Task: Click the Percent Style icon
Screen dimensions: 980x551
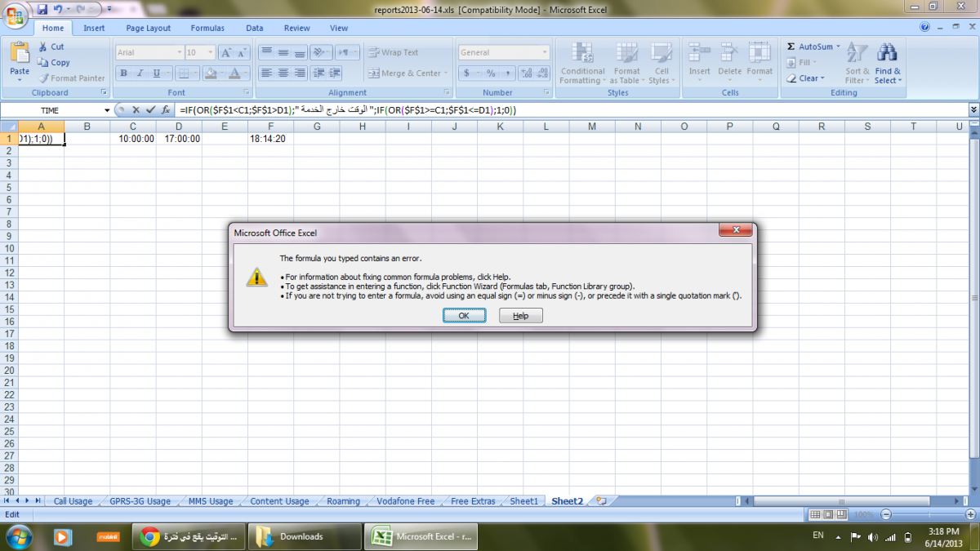Action: (491, 73)
